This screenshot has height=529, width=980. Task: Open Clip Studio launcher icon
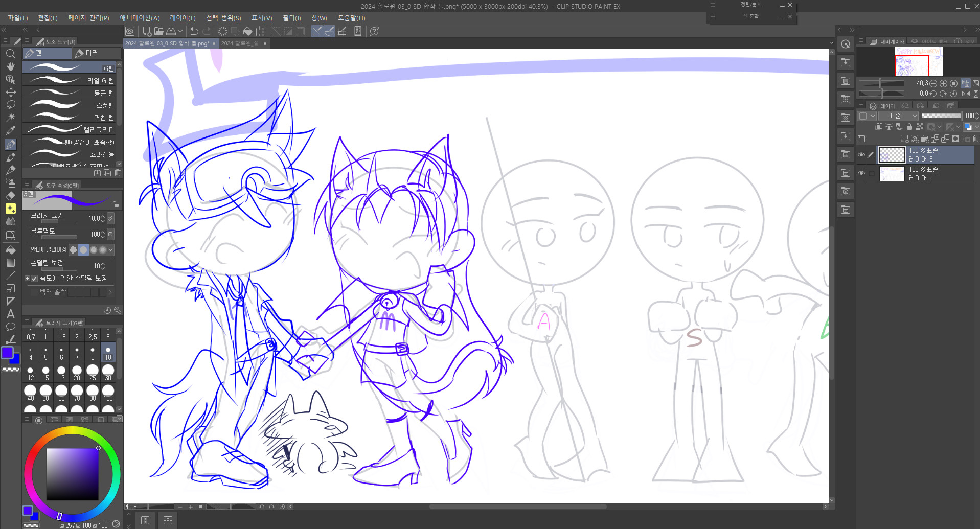point(130,31)
